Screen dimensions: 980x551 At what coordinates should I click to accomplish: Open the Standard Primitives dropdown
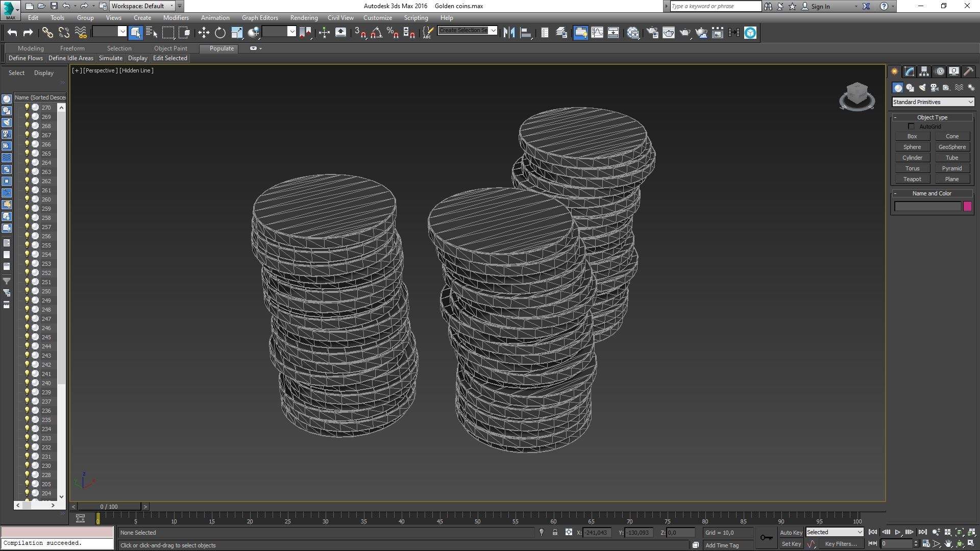[x=933, y=102]
